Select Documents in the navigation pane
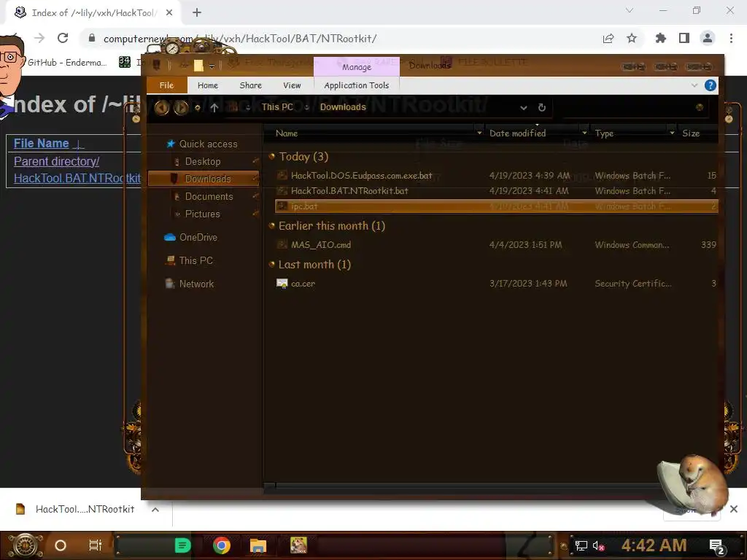Image resolution: width=747 pixels, height=560 pixels. 209,196
